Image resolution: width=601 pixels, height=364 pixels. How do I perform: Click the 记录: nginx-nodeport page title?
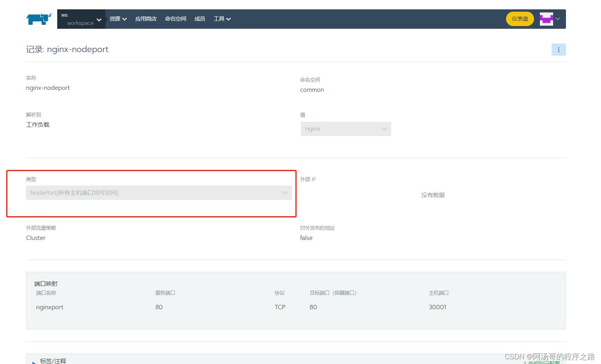[67, 49]
